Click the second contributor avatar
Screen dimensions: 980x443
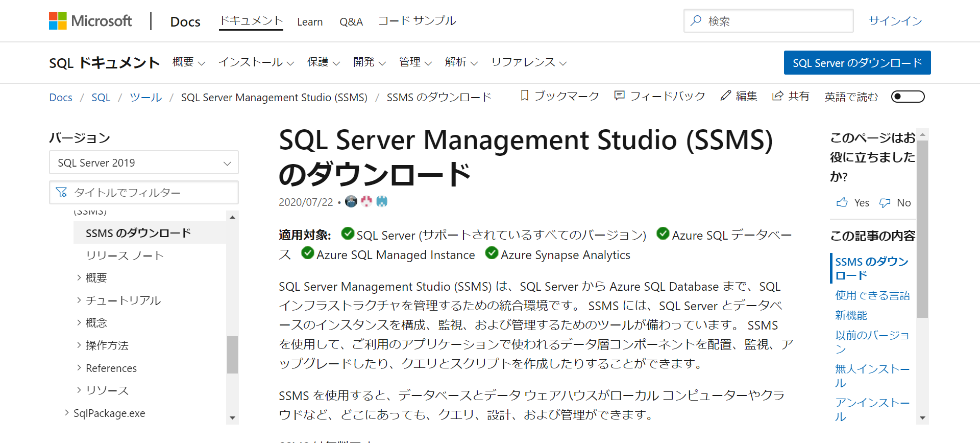click(366, 201)
